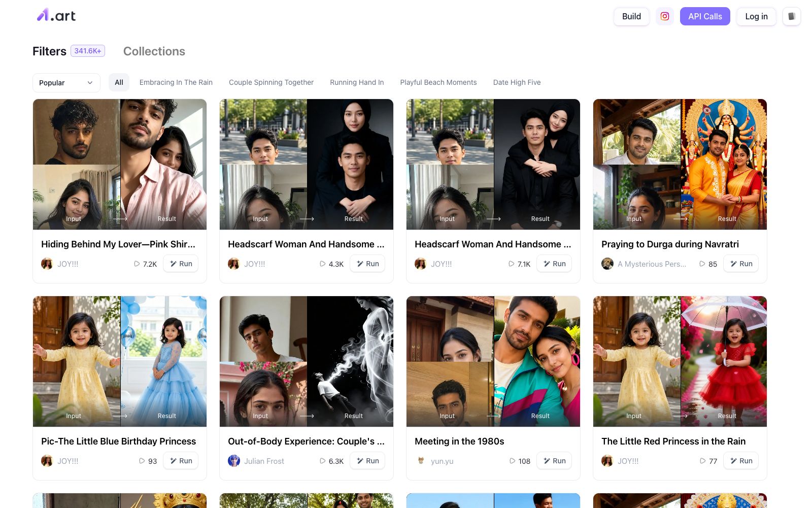Image resolution: width=812 pixels, height=508 pixels.
Task: Select the All filter tab
Action: coord(119,82)
